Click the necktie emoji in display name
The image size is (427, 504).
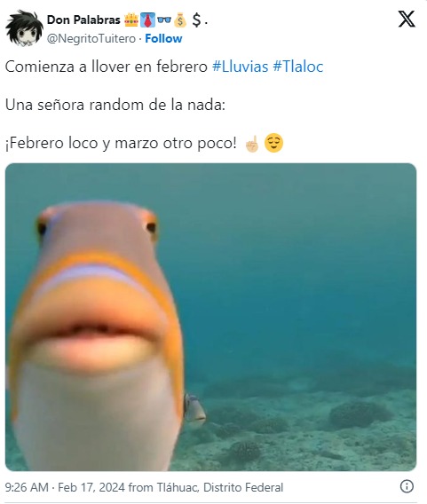point(147,20)
